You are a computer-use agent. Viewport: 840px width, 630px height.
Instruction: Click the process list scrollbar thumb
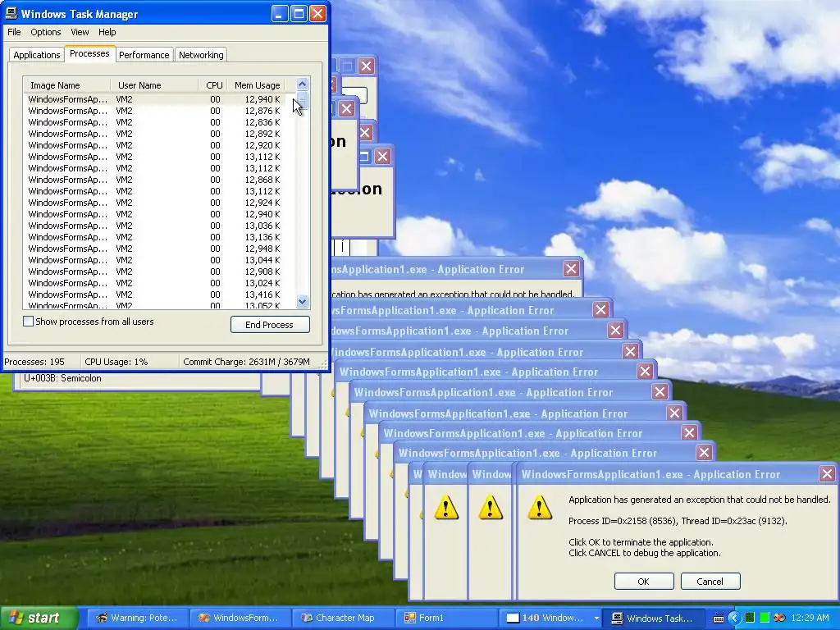point(302,99)
